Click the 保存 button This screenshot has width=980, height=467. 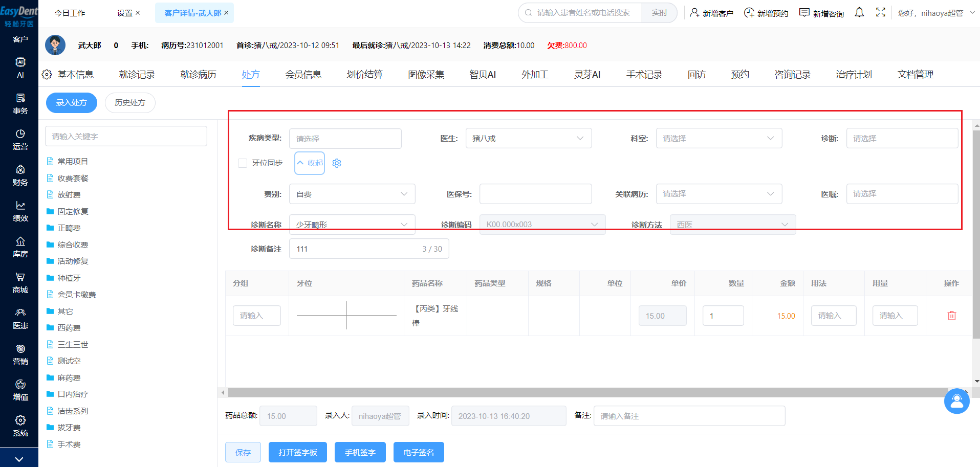[243, 452]
